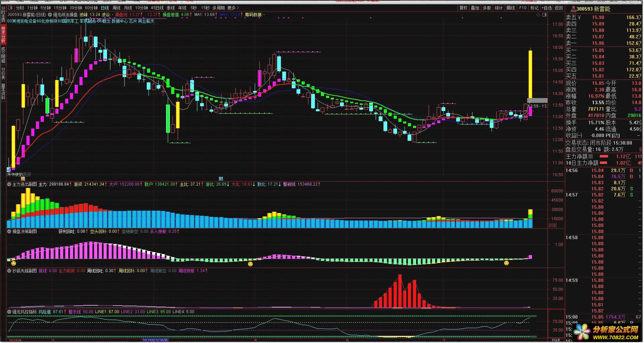Toggle the side panel icon above the price axis
Screen dimensions: 644x343
pos(544,15)
